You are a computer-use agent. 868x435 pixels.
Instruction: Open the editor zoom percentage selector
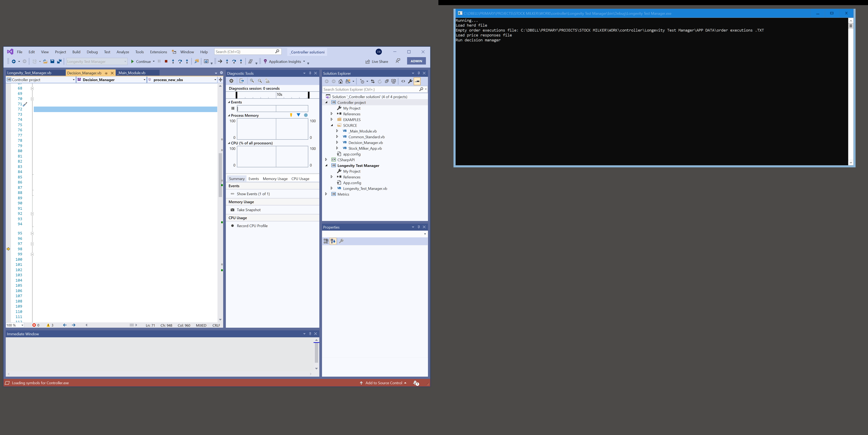[x=15, y=325]
